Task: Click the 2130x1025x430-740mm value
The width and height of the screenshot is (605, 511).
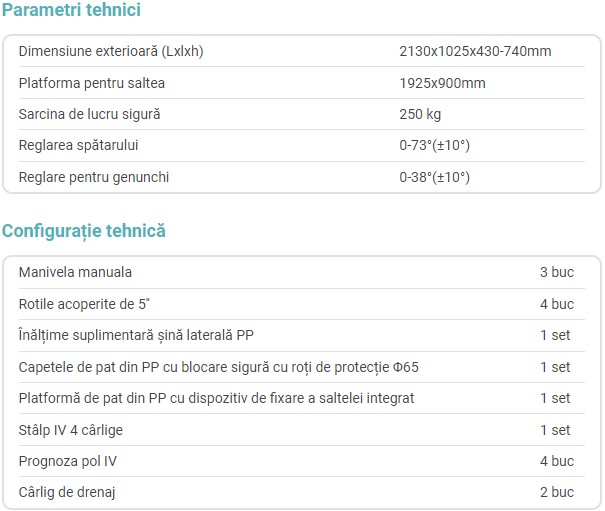Action: [475, 51]
